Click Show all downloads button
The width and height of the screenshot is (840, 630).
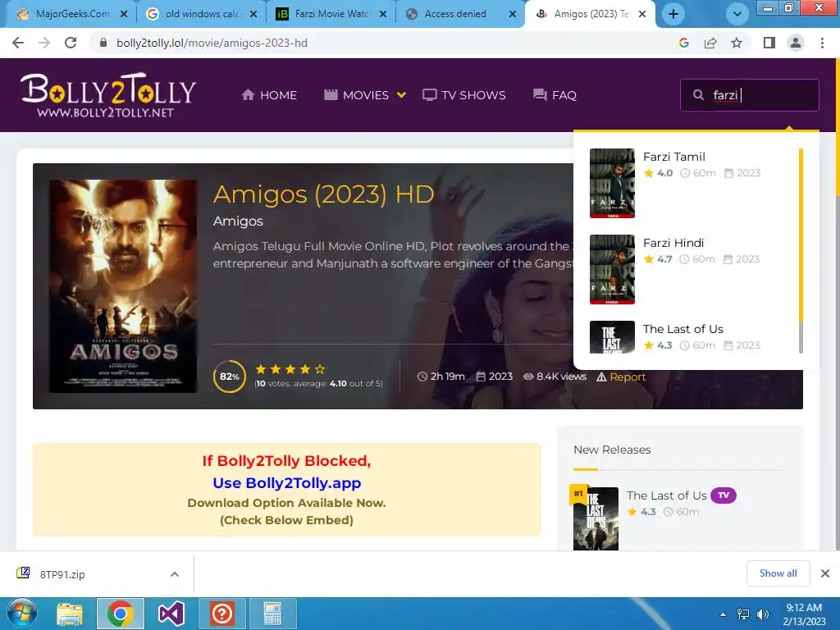tap(778, 573)
